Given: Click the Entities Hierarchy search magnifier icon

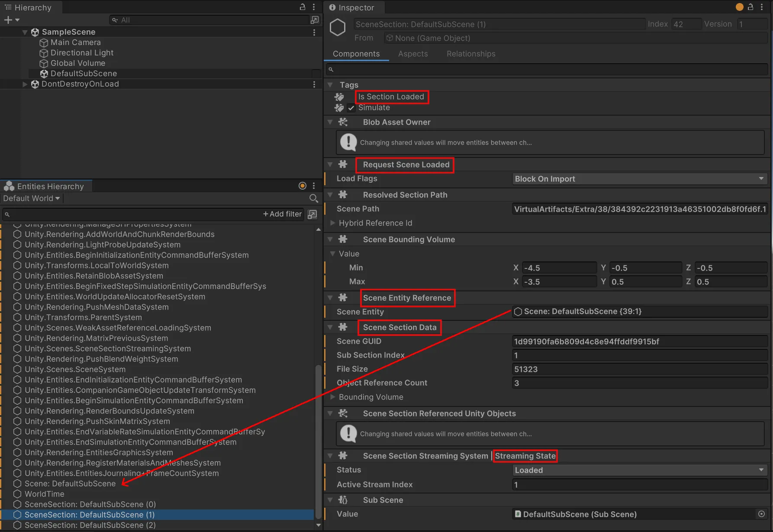Looking at the screenshot, I should click(x=314, y=198).
